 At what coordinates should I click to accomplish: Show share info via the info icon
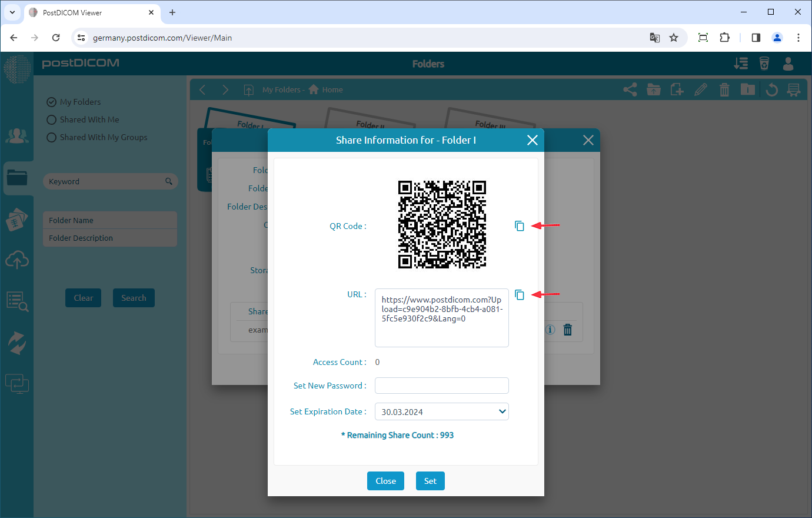pos(550,330)
